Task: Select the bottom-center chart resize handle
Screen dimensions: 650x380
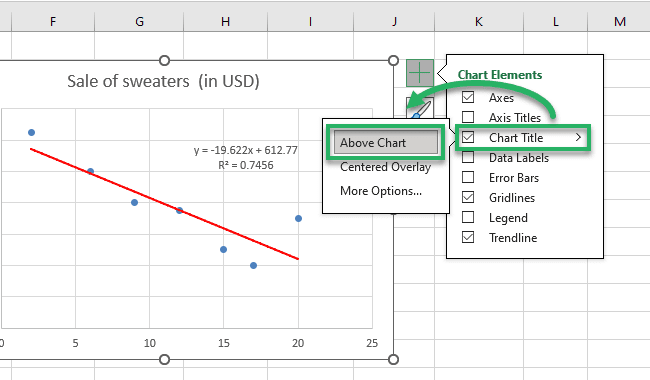Action: 164,359
